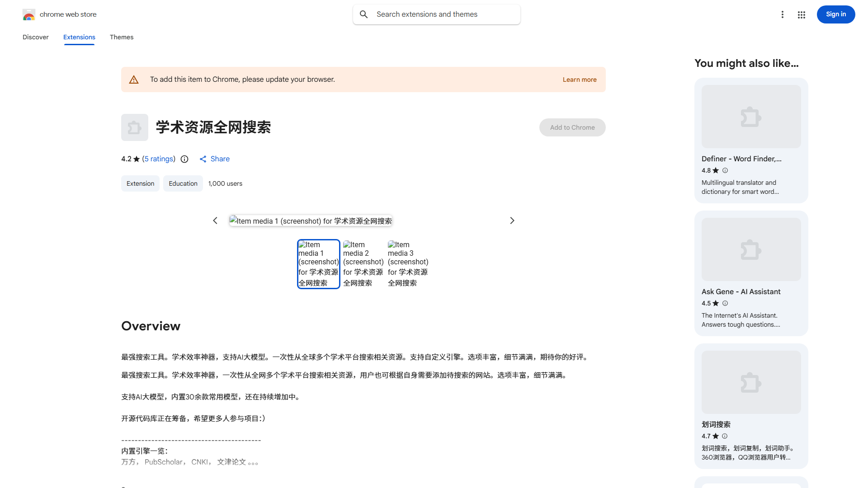
Task: Click the Share icon for the extension
Action: click(203, 159)
